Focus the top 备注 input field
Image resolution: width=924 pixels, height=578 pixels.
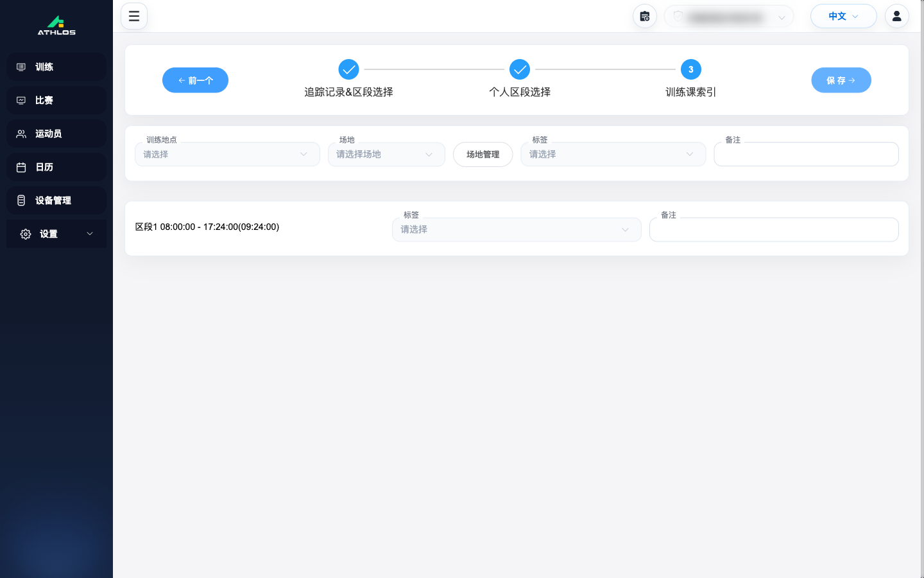(x=806, y=154)
